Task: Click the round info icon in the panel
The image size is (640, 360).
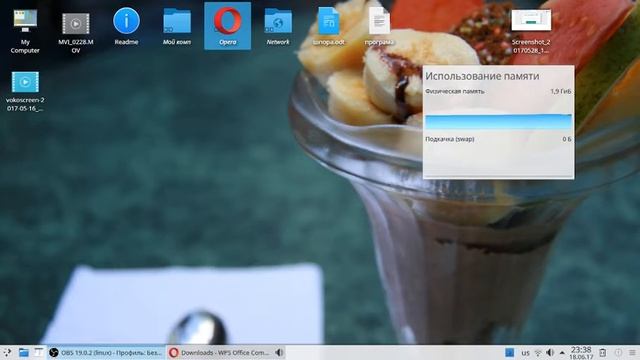Action: tap(618, 353)
